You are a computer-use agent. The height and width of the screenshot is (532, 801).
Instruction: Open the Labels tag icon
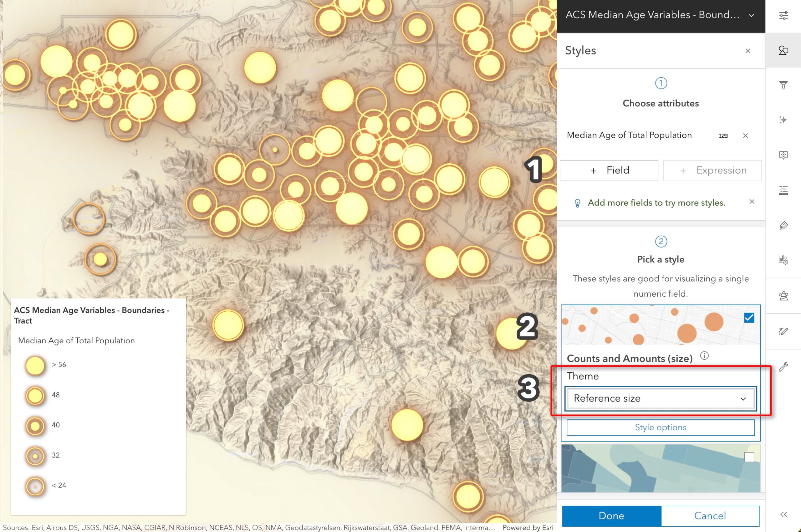(x=783, y=226)
